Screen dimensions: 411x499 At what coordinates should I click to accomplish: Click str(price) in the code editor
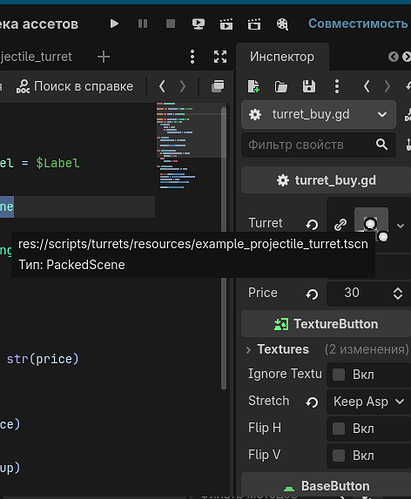43,359
